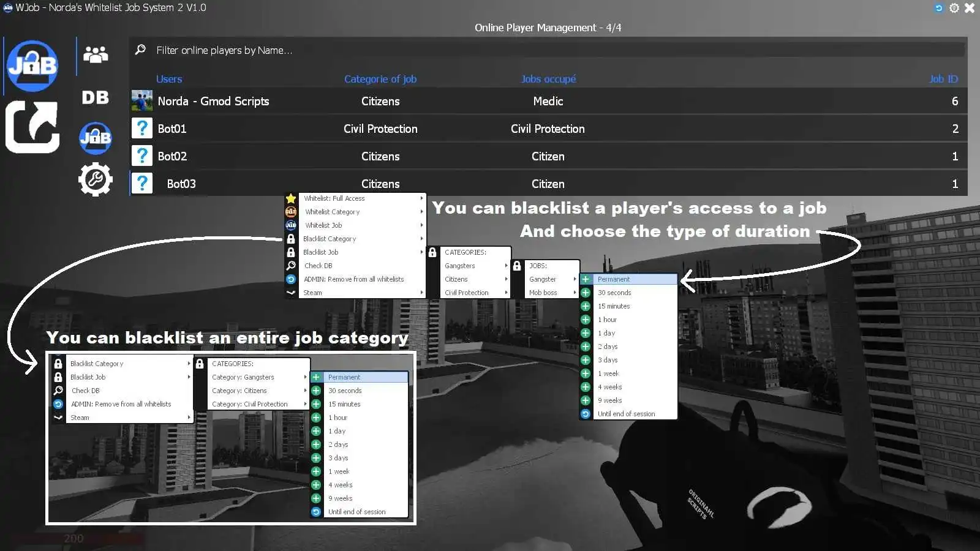This screenshot has height=551, width=980.
Task: Expand the Mob boss jobs submenu
Action: pyautogui.click(x=543, y=292)
